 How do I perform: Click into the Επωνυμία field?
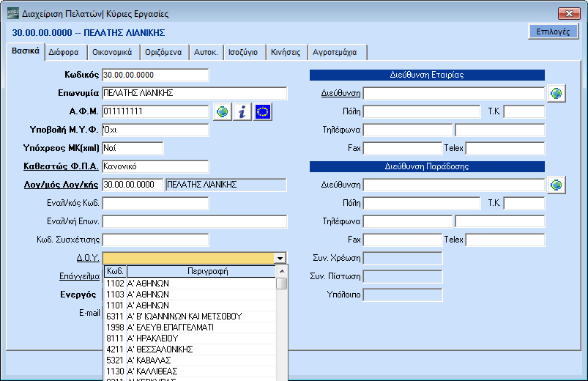[195, 93]
